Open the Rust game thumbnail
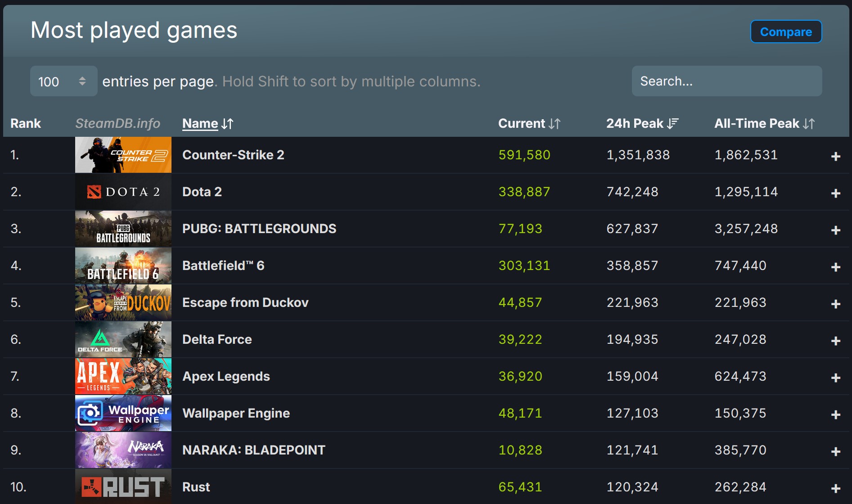The height and width of the screenshot is (504, 852). point(123,486)
